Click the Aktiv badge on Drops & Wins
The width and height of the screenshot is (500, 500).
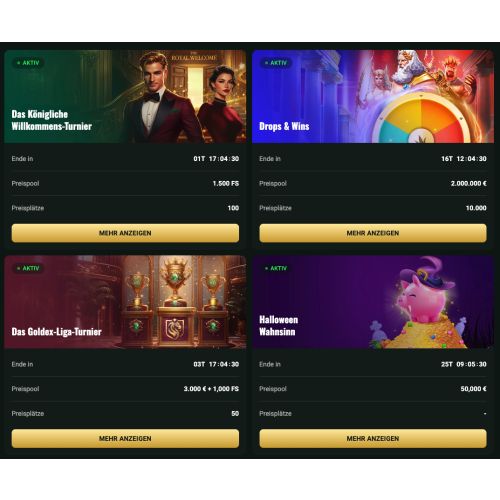point(276,63)
